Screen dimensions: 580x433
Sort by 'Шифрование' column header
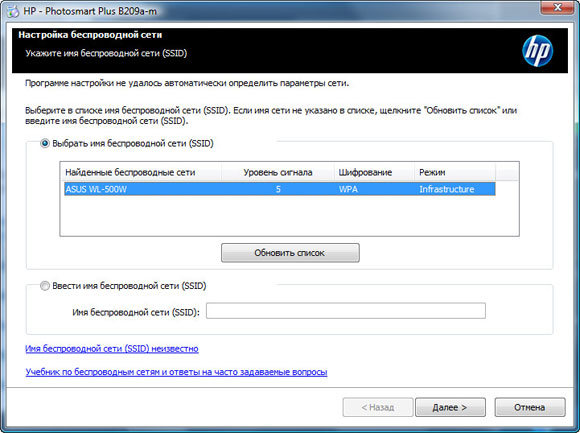tap(374, 172)
